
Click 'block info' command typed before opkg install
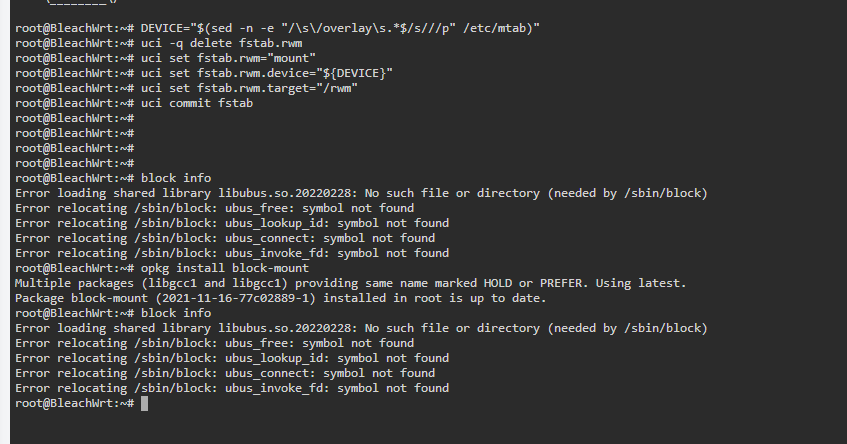(x=176, y=178)
